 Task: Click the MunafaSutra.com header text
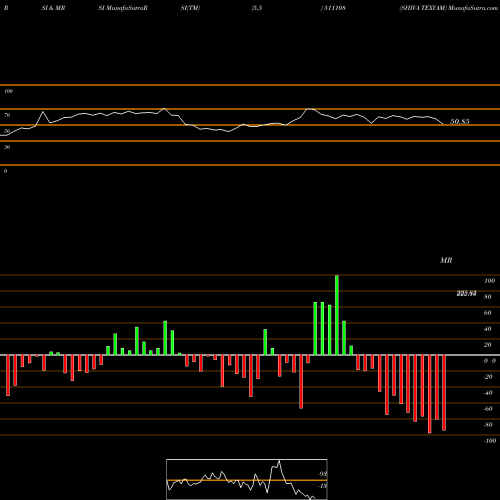tap(473, 8)
